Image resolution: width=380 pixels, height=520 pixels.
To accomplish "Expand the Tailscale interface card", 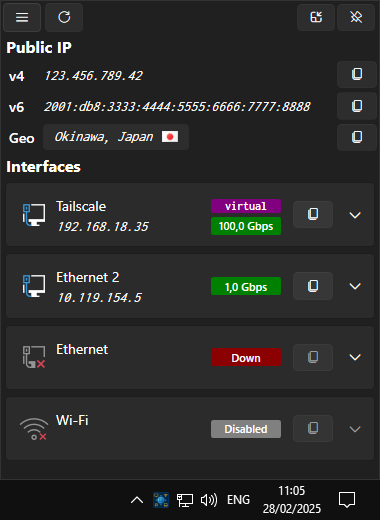I will tap(355, 215).
